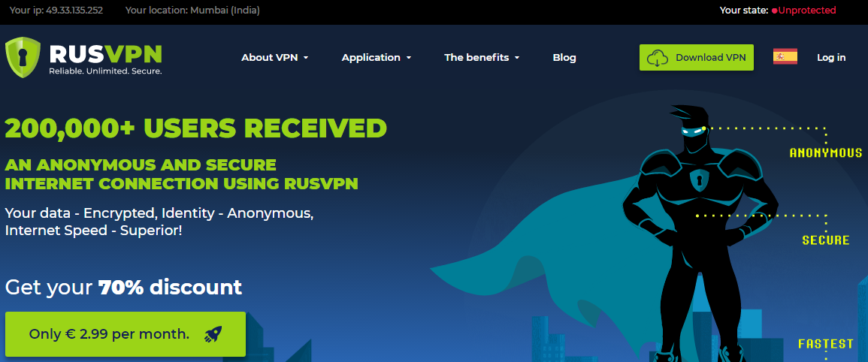Click the Log in link

click(831, 57)
